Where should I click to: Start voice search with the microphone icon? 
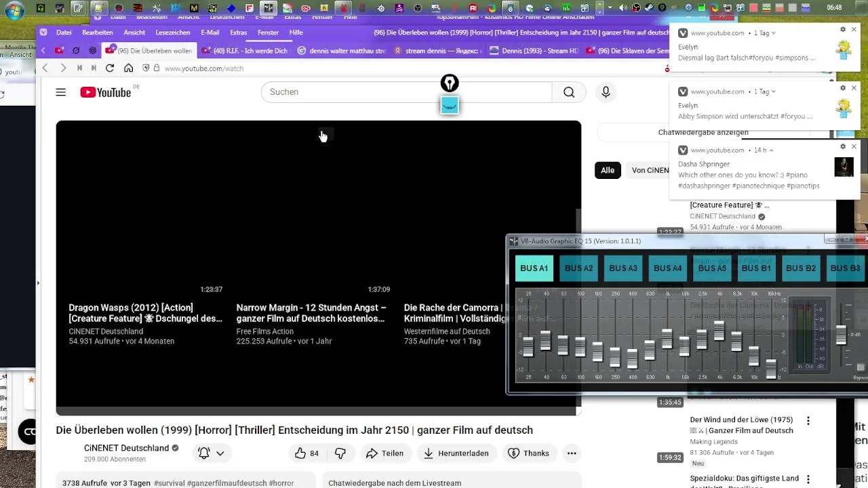(606, 92)
